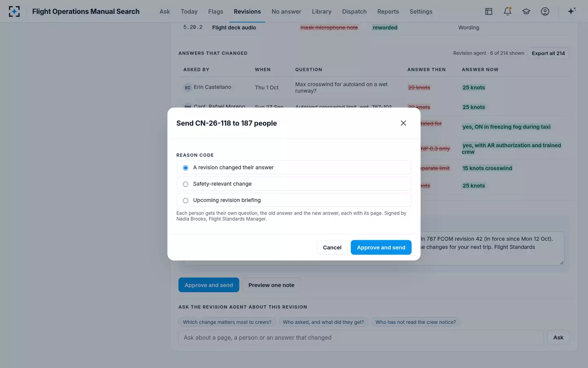Cancel the send dialog

click(332, 247)
